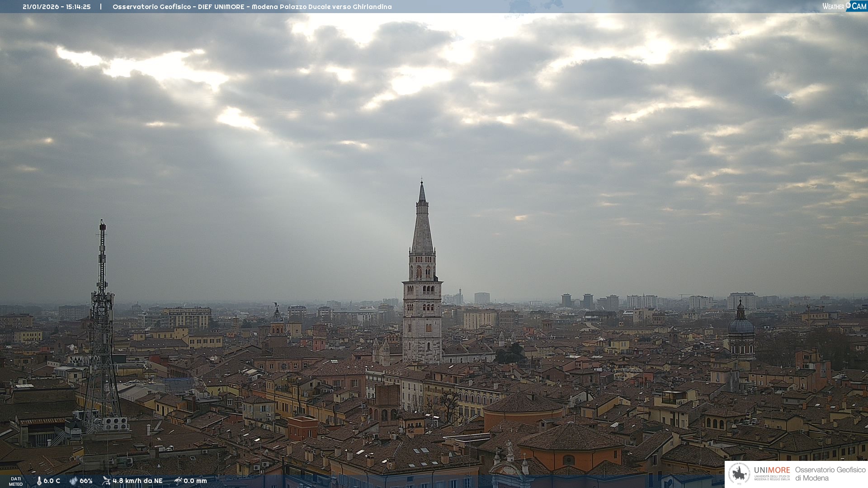868x488 pixels.
Task: Click the 6.0 C temperature reading
Action: click(x=52, y=481)
